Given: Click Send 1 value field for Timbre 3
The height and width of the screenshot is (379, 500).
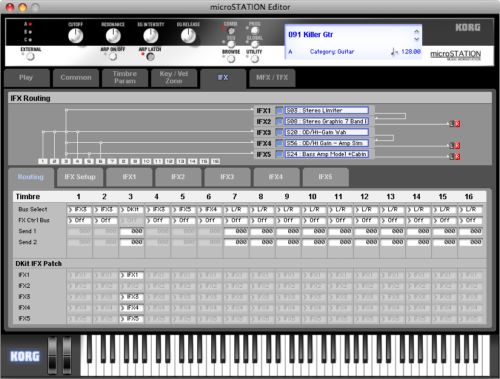Looking at the screenshot, I should [x=132, y=231].
